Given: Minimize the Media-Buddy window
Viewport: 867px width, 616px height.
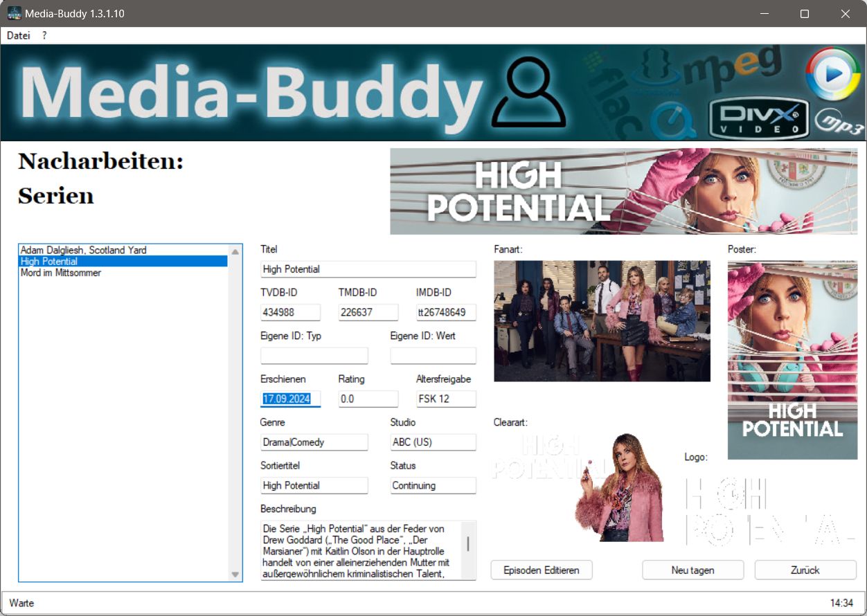Looking at the screenshot, I should point(765,14).
